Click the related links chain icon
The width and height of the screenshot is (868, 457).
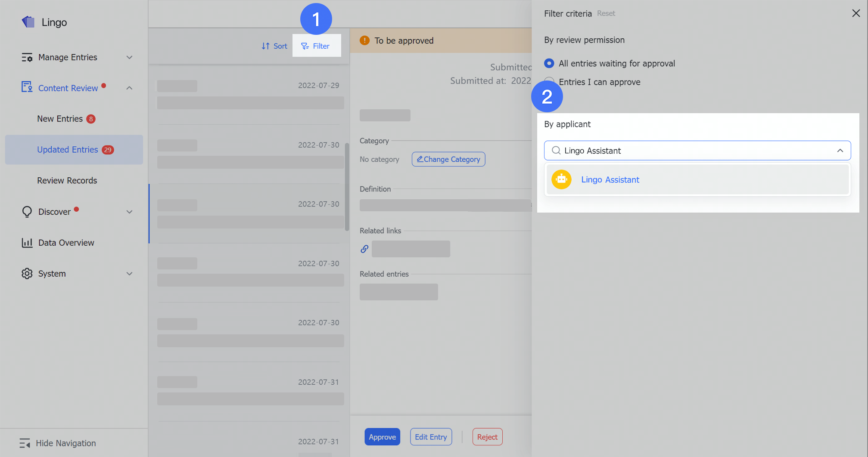point(364,249)
